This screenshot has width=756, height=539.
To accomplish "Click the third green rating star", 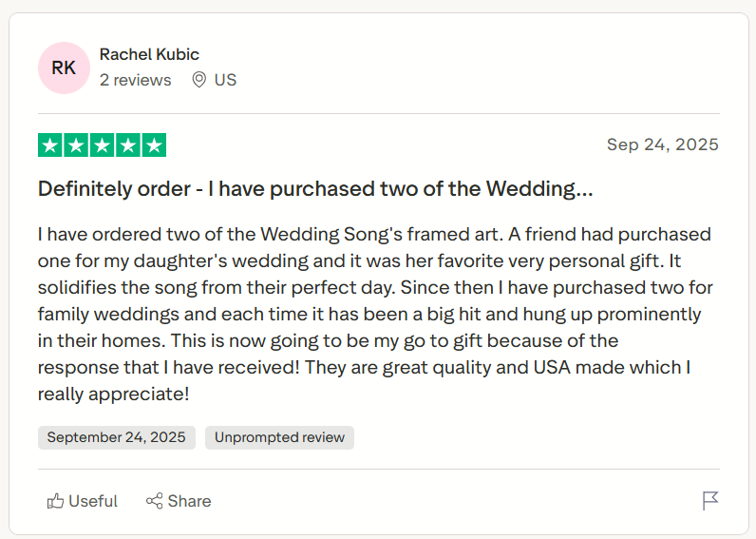I will tap(102, 145).
